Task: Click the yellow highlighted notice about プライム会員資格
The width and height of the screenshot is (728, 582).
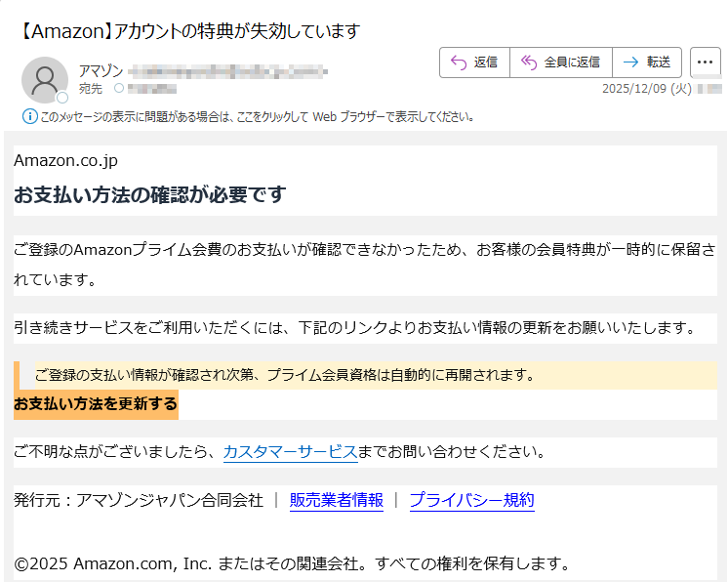Action: click(x=285, y=375)
